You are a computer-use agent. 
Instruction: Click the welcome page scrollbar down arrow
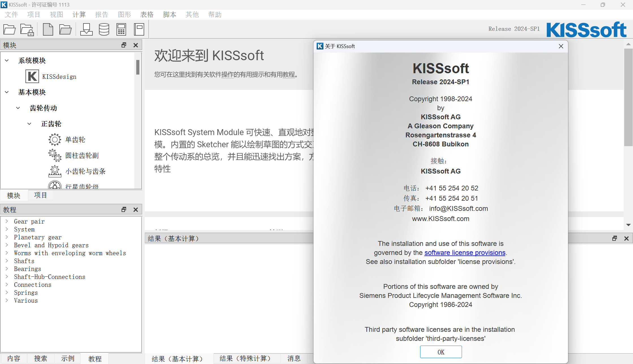pos(628,225)
